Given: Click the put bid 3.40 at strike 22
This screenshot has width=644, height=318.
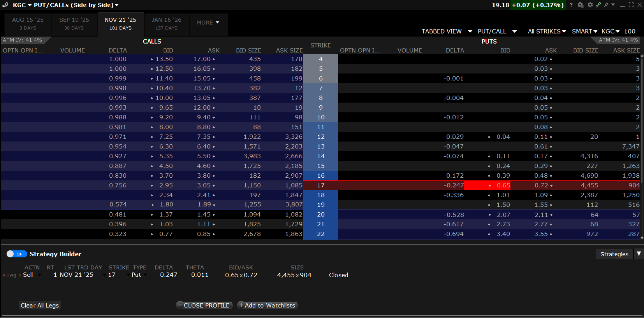Looking at the screenshot, I should pos(503,234).
